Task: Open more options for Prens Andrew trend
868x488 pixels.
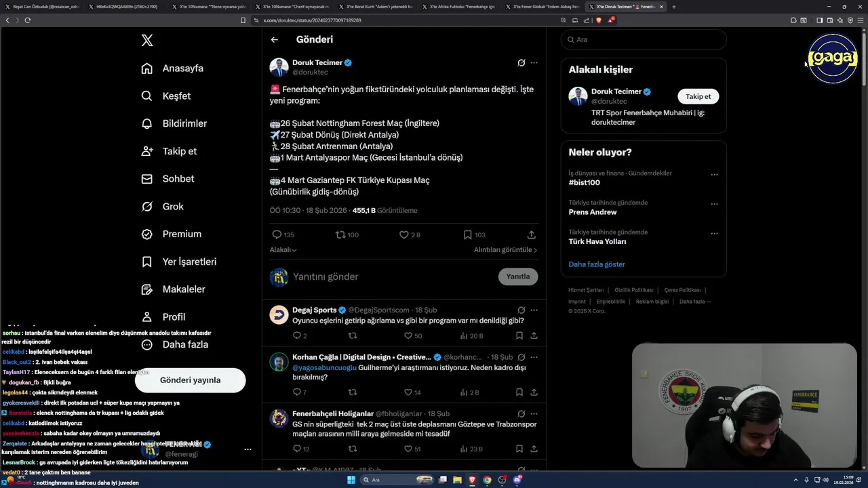Action: coord(714,204)
